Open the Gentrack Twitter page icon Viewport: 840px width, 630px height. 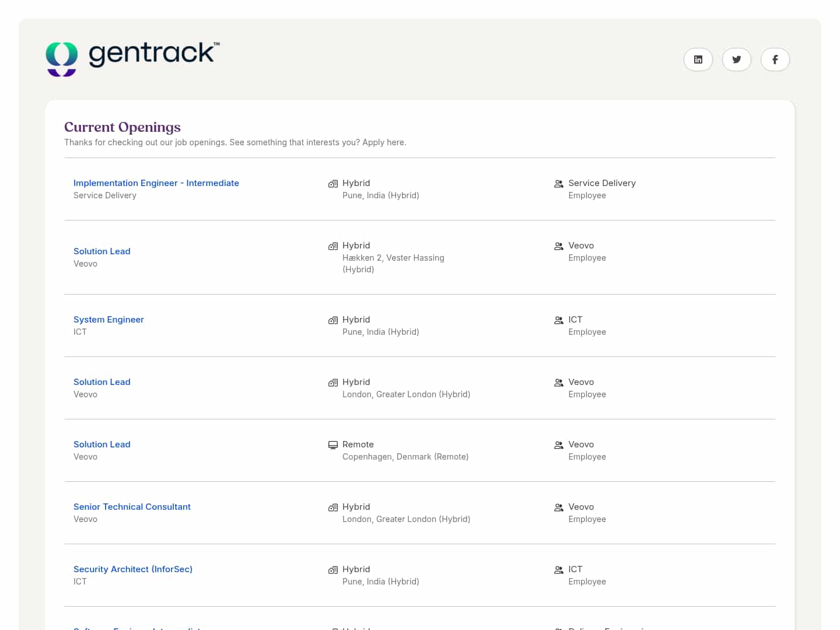737,60
